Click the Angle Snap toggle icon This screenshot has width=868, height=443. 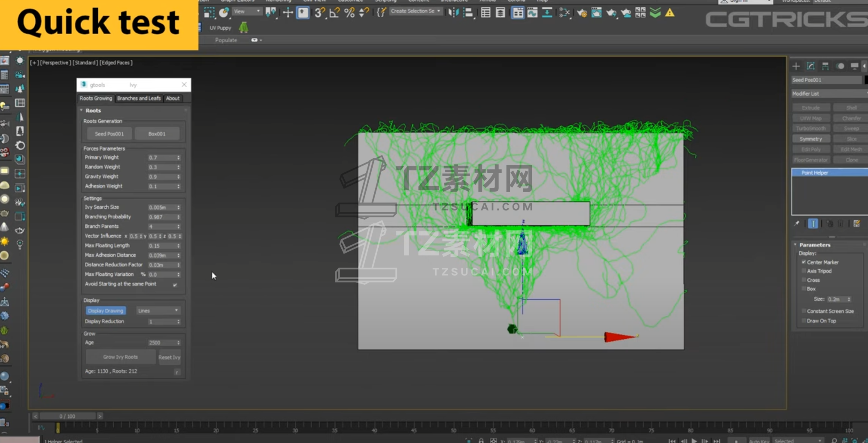click(x=334, y=13)
